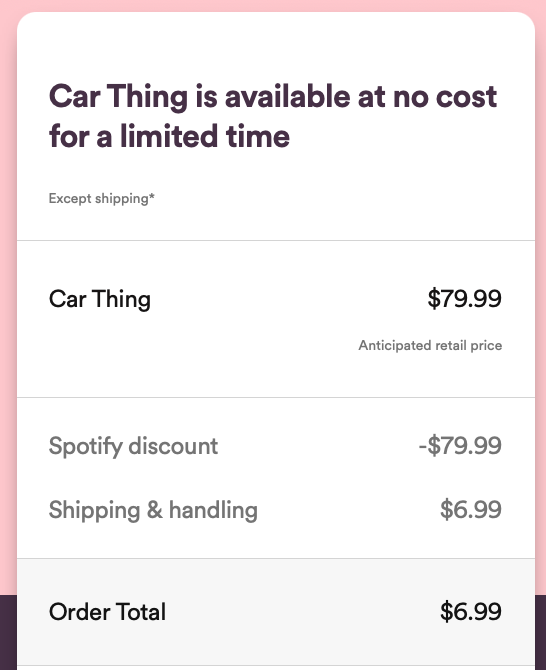Click the Shipping & handling label
This screenshot has width=546, height=670.
click(x=153, y=510)
